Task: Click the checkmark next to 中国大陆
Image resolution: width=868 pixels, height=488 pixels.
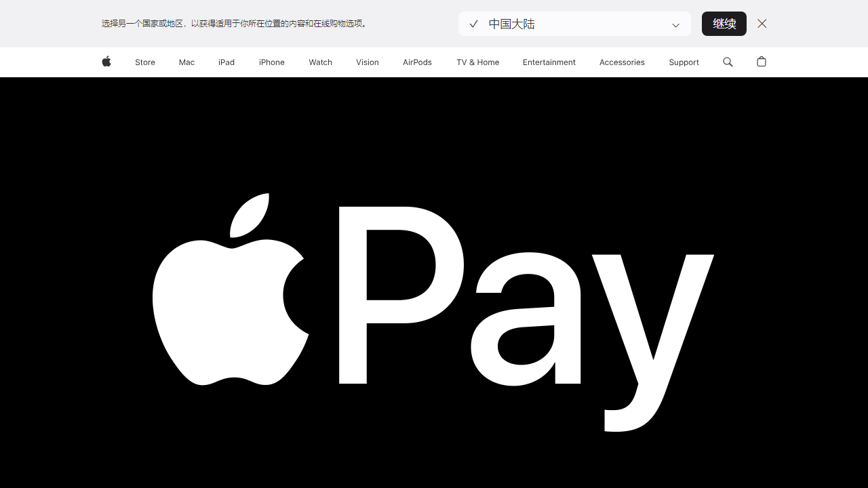Action: pos(473,23)
